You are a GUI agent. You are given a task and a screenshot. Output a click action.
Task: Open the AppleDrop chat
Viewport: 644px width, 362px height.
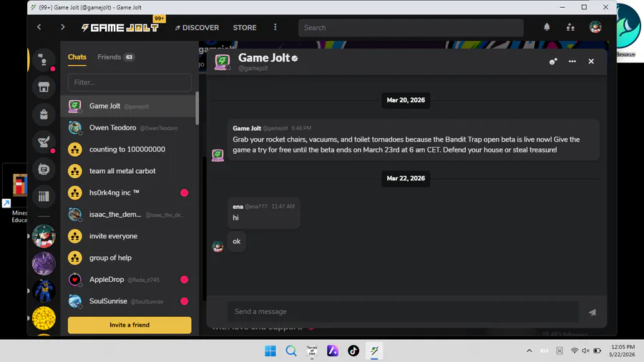pos(128,280)
